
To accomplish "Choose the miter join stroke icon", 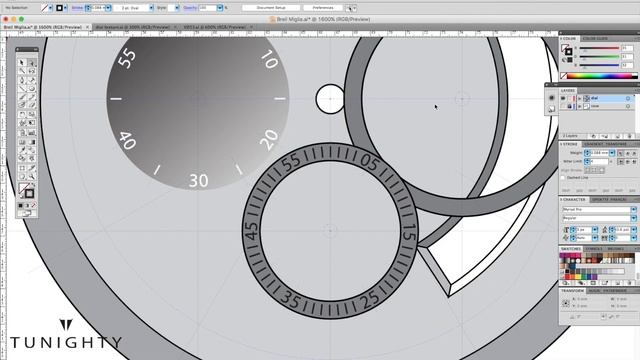I will 621,162.
